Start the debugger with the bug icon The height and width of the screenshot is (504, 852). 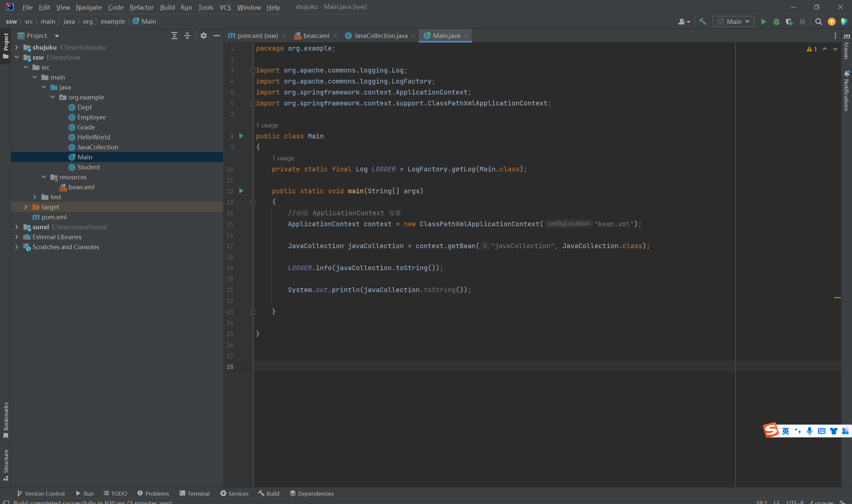[x=776, y=22]
